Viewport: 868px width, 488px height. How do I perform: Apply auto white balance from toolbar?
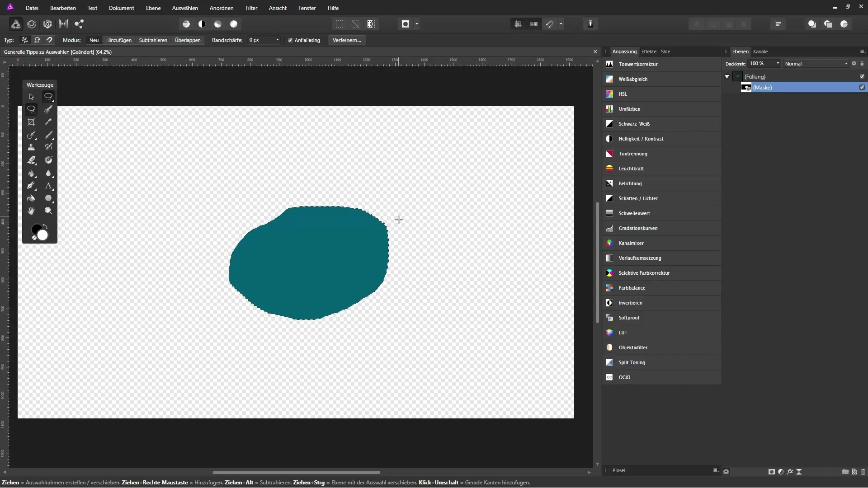pyautogui.click(x=234, y=24)
